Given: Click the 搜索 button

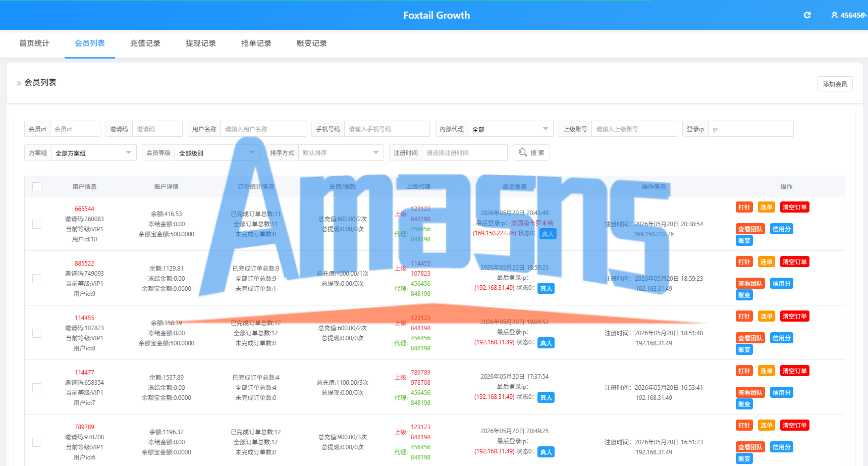Looking at the screenshot, I should (531, 152).
